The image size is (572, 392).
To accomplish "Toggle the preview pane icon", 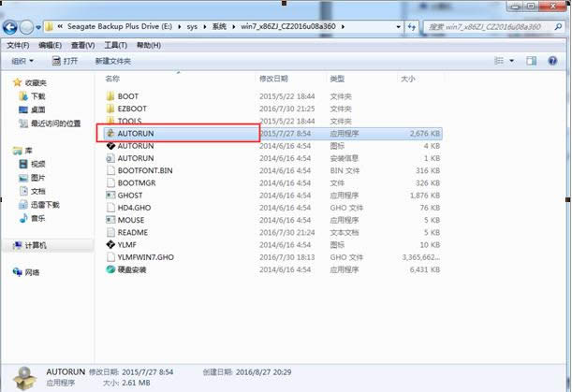I will [531, 61].
